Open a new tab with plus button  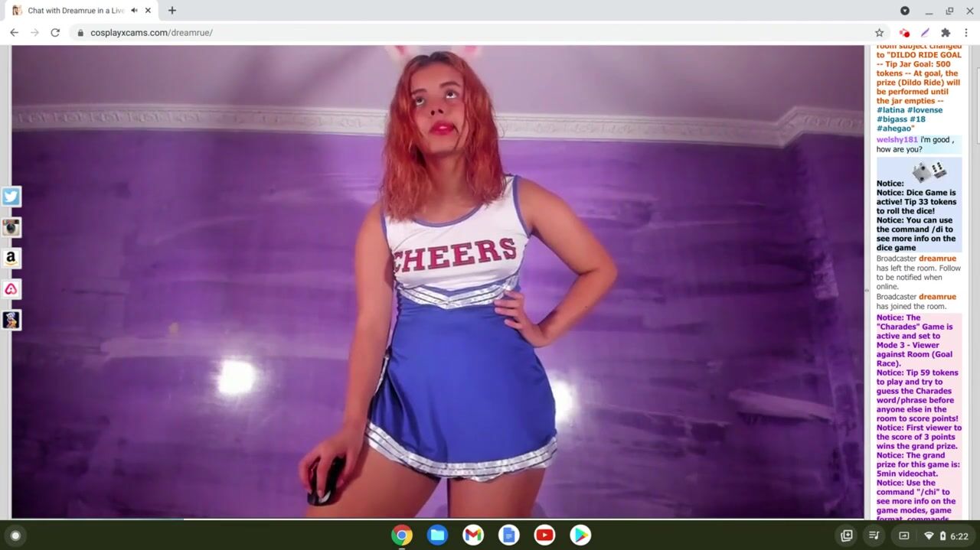tap(172, 11)
